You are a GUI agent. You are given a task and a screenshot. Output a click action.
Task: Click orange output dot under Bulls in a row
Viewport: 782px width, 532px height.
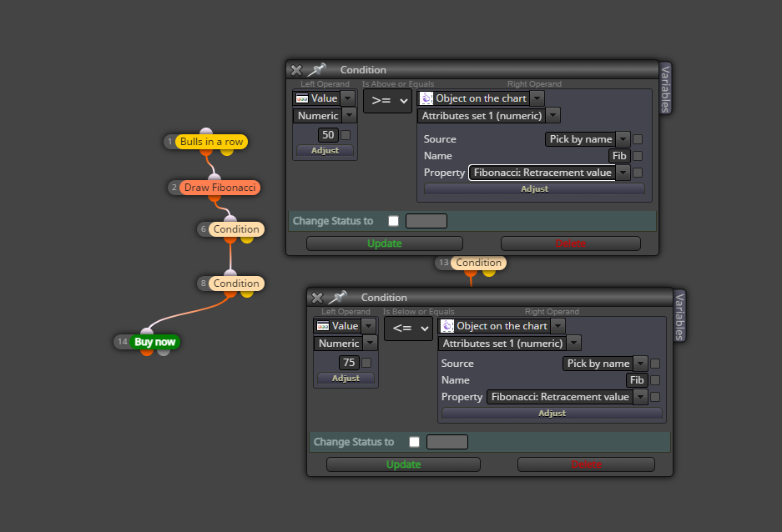coord(206,152)
